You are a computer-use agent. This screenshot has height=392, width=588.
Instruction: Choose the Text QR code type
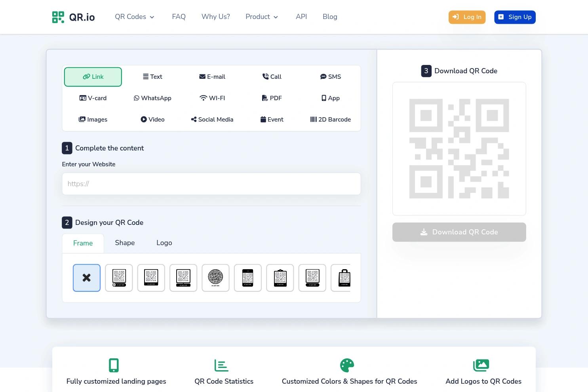(152, 77)
